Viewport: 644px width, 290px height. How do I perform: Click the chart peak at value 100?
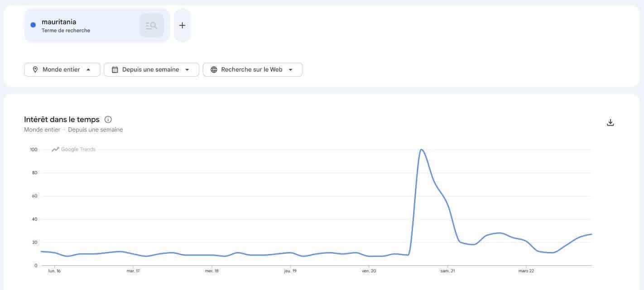(x=421, y=150)
